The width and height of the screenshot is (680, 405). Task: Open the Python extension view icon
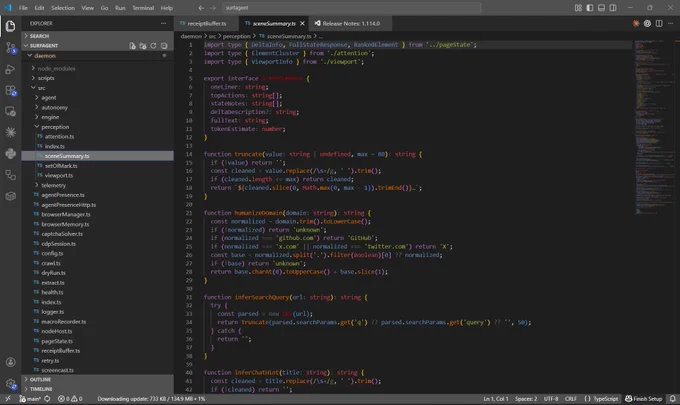coord(10,154)
